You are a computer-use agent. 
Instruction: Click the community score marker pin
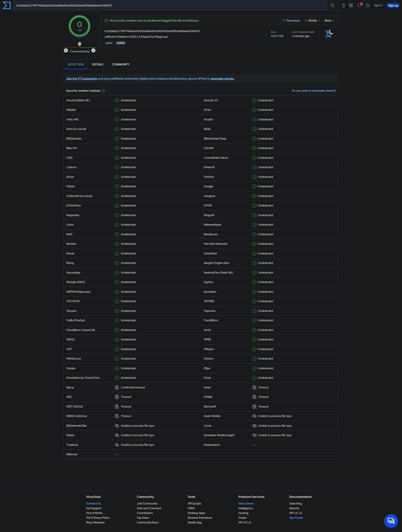79,44
